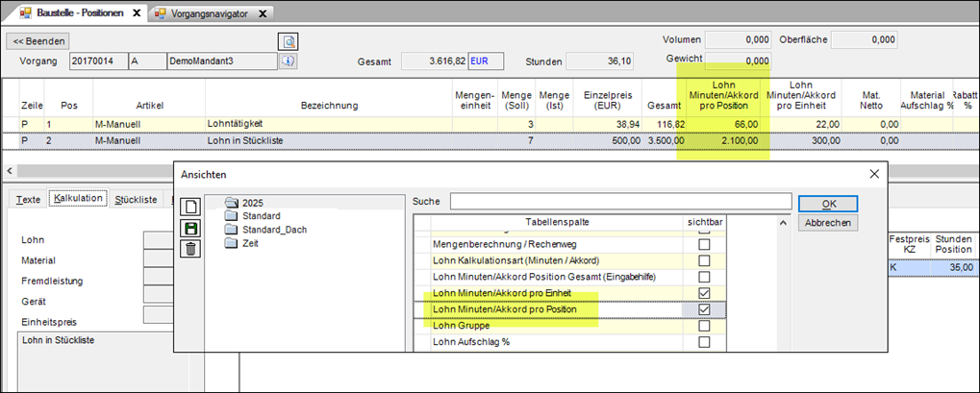Click the sichtbar column header

tap(704, 221)
